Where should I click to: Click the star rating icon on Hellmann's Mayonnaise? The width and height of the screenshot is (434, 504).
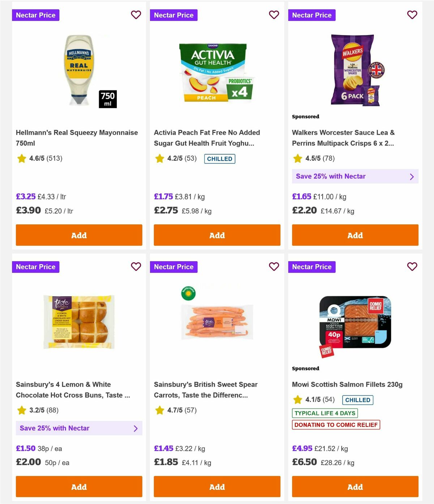[x=21, y=158]
